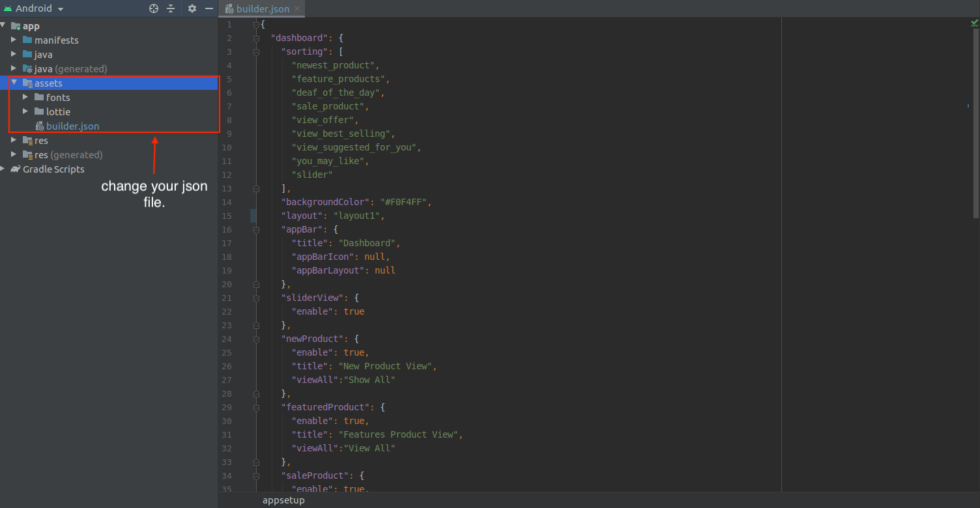Click the "deaf_of_the_day" string

point(336,92)
